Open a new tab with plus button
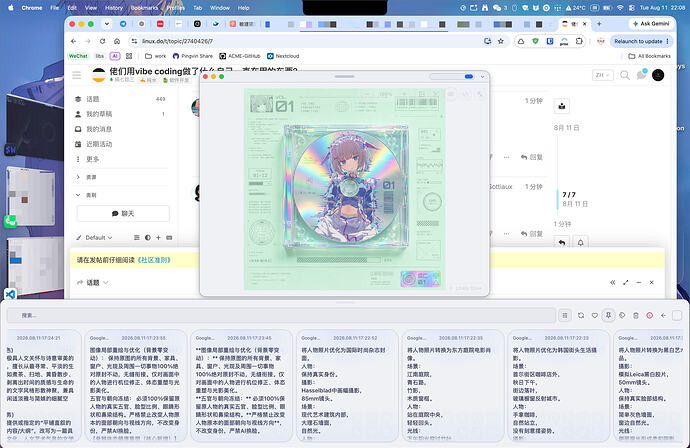This screenshot has height=448, width=690. pyautogui.click(x=599, y=24)
